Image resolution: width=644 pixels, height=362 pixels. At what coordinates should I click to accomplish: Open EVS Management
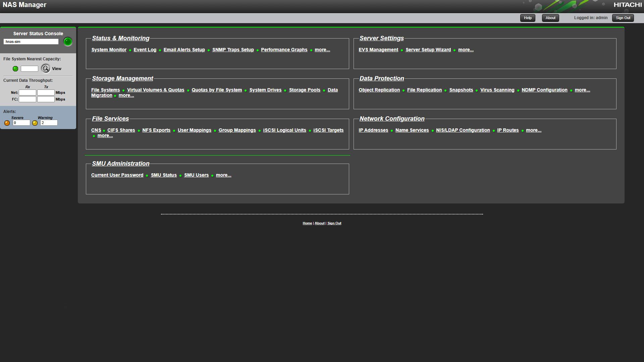[x=378, y=50]
